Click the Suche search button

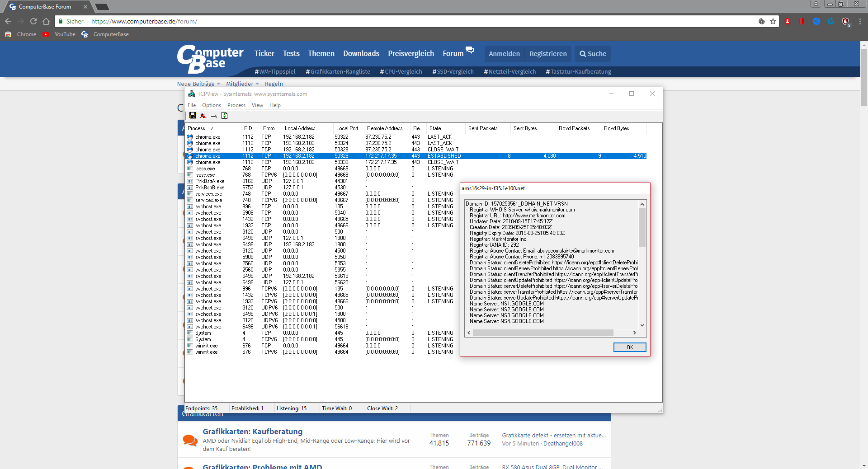tap(593, 54)
